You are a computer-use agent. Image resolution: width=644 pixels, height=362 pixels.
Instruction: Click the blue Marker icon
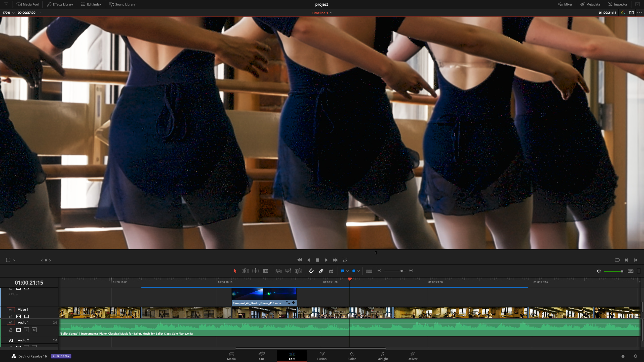tap(353, 271)
